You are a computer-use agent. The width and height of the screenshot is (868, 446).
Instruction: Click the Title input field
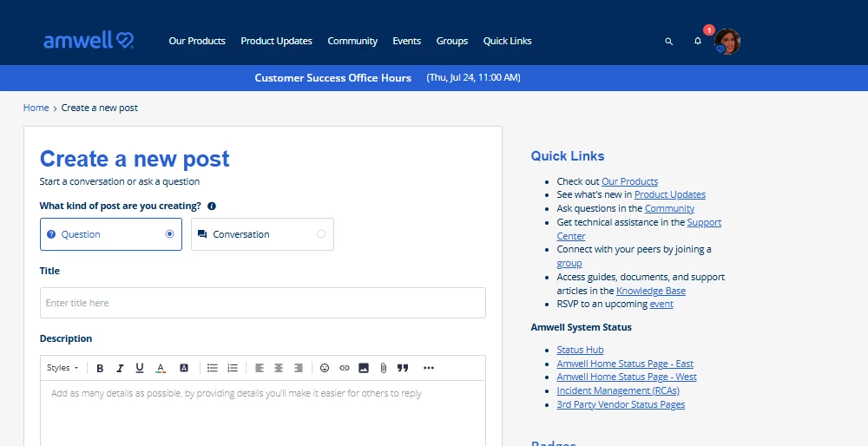(x=263, y=303)
